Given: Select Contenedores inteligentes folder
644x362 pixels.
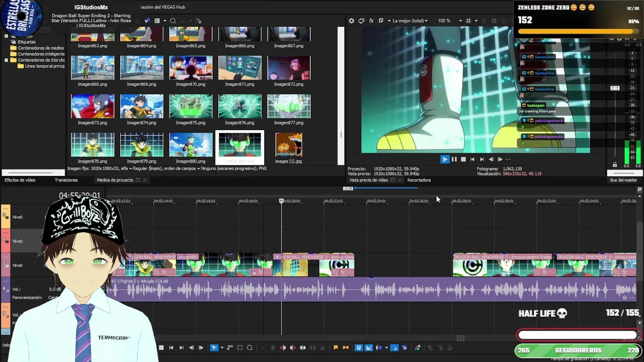Looking at the screenshot, I should [x=41, y=54].
